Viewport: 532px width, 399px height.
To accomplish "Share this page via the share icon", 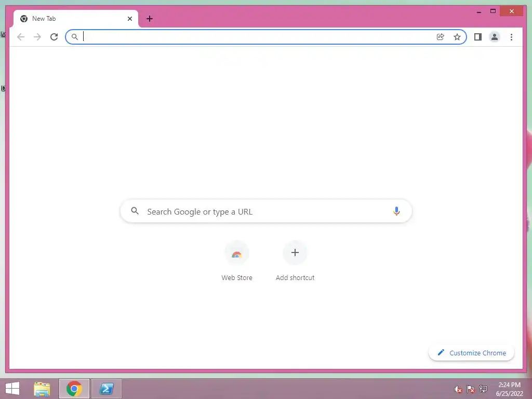I will [x=441, y=37].
